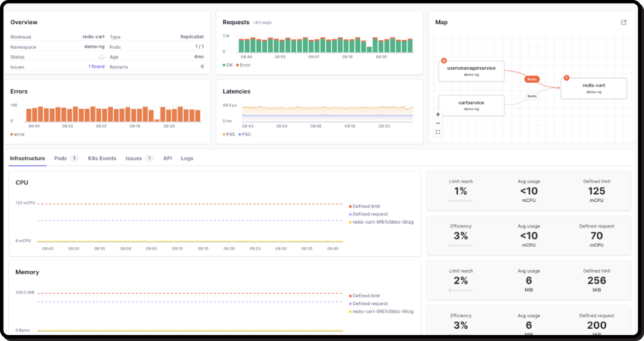Toggle redis-cart pod series in CPU legend
Screen dimensions: 644x341
point(381,222)
